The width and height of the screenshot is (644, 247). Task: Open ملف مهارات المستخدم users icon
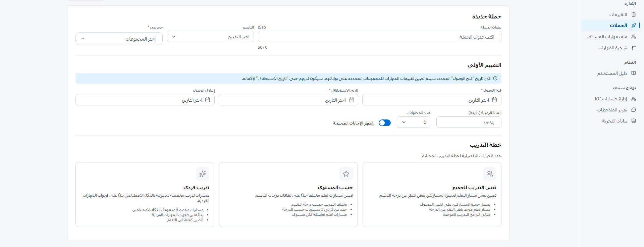(634, 37)
